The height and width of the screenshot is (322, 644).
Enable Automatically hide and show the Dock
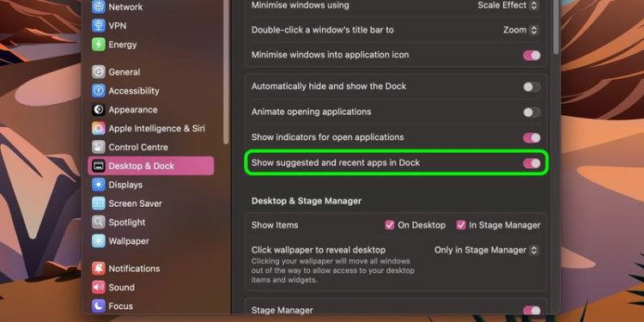coord(532,87)
